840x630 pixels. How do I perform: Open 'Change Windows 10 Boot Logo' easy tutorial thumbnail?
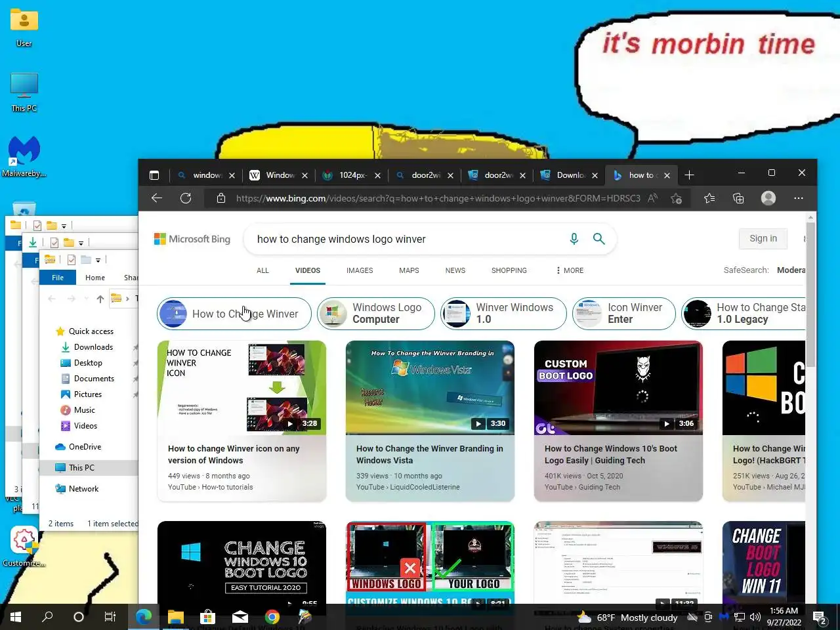241,563
